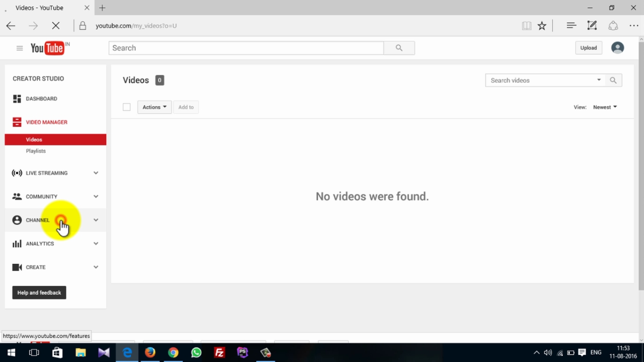This screenshot has height=362, width=644.
Task: Open the Actions dropdown
Action: [x=154, y=107]
